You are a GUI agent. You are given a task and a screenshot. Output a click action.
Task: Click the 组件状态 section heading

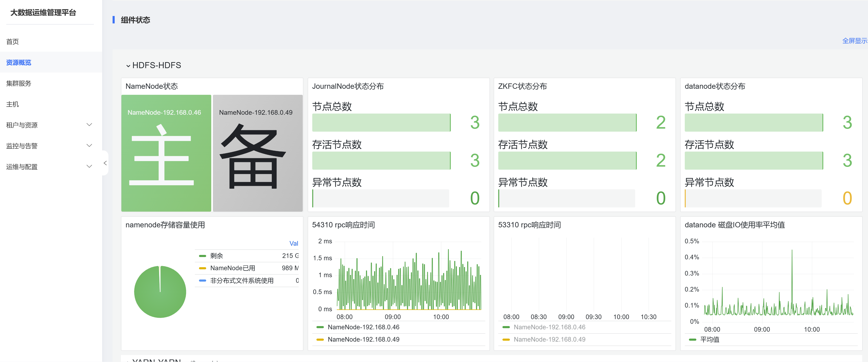click(x=136, y=20)
